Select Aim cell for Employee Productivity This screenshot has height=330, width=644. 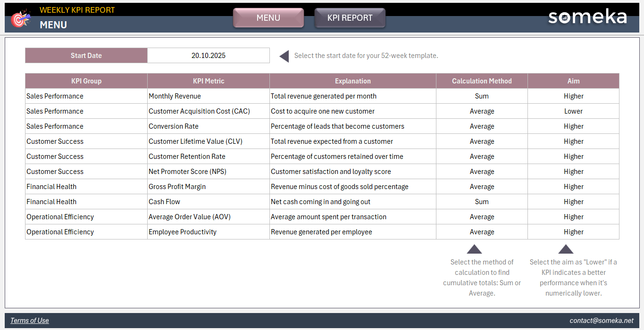(x=573, y=232)
